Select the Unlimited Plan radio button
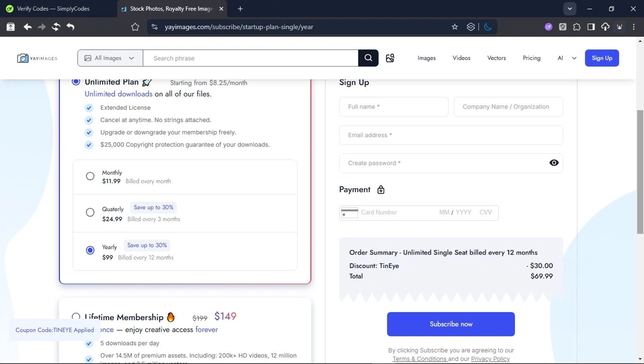 pos(76,82)
